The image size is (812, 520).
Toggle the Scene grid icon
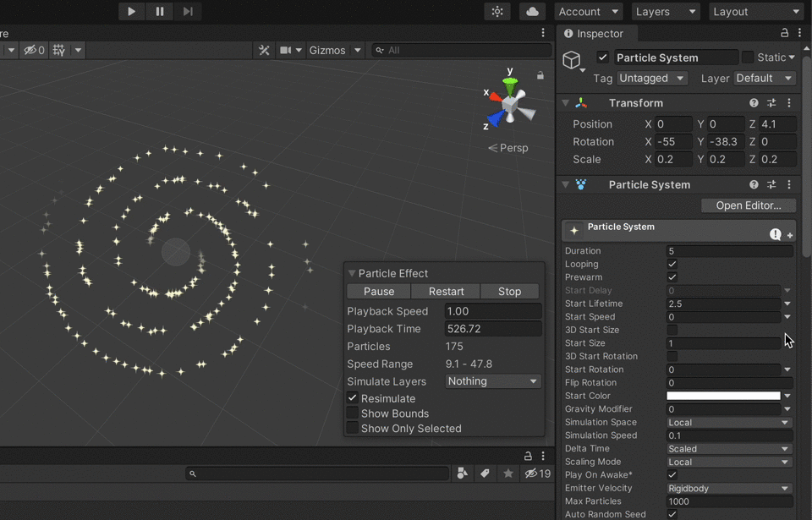pyautogui.click(x=59, y=50)
